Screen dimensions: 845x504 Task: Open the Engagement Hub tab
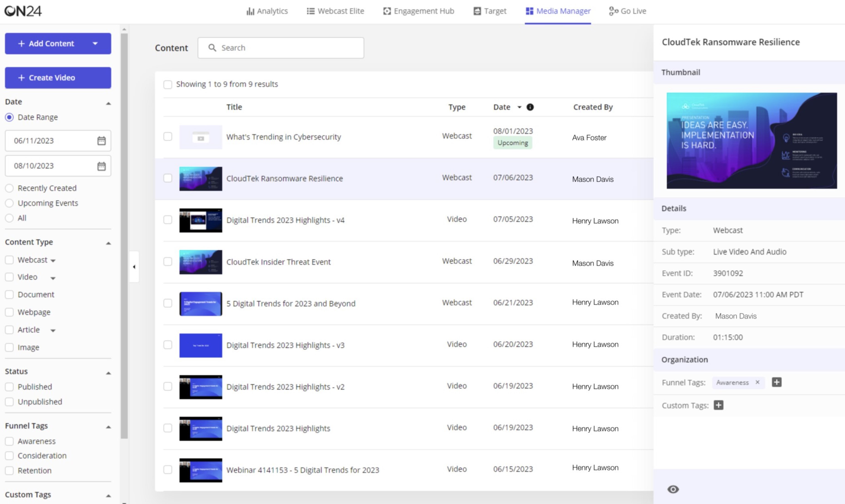point(419,11)
